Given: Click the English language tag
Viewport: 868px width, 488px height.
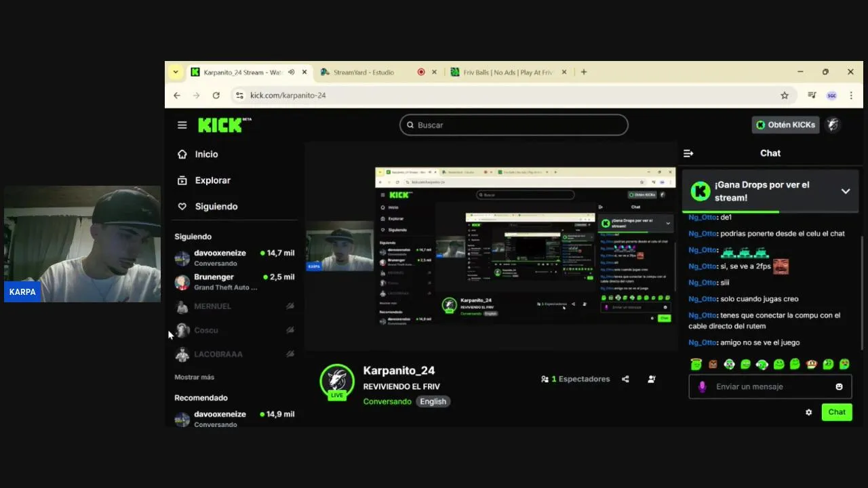Looking at the screenshot, I should [x=433, y=401].
